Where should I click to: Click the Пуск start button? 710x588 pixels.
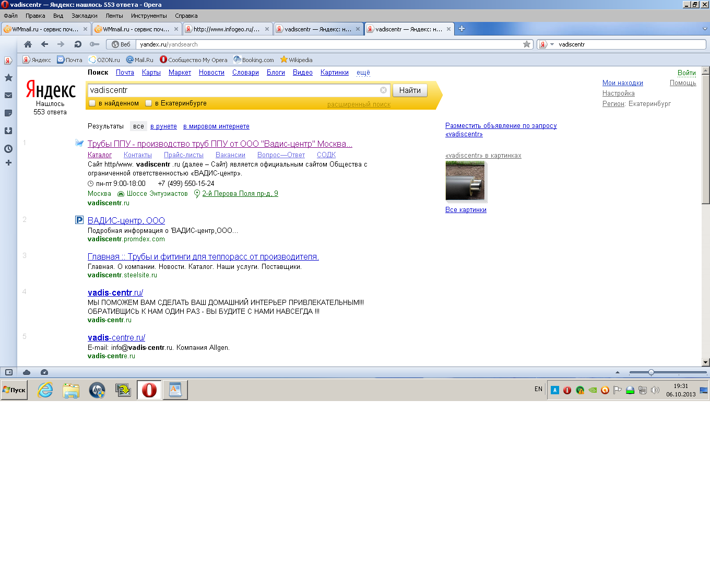pos(14,390)
